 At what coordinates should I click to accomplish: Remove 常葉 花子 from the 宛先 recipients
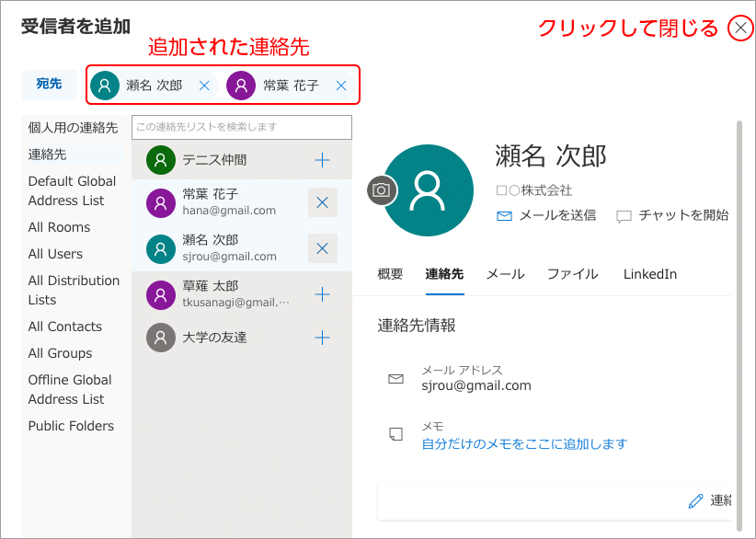(340, 86)
